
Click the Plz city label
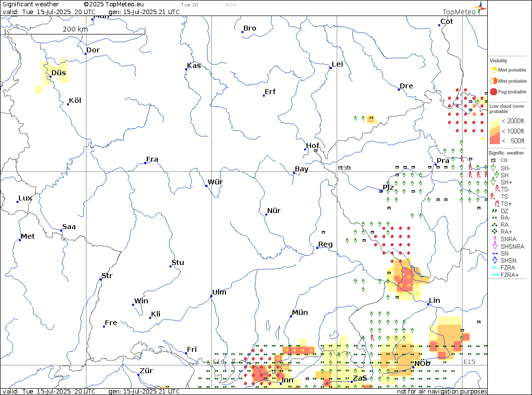[388, 187]
